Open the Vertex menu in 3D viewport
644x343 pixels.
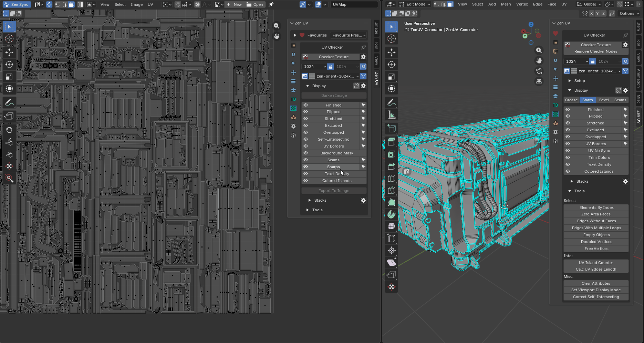(522, 4)
